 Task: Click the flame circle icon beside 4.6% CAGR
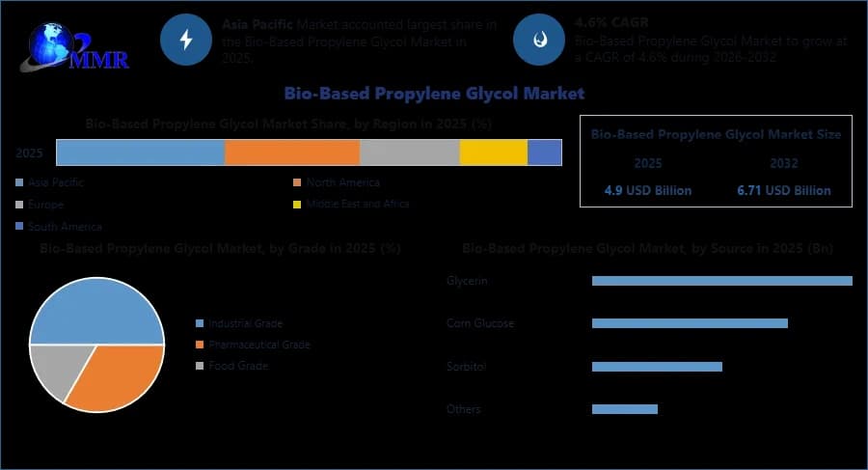[x=538, y=40]
